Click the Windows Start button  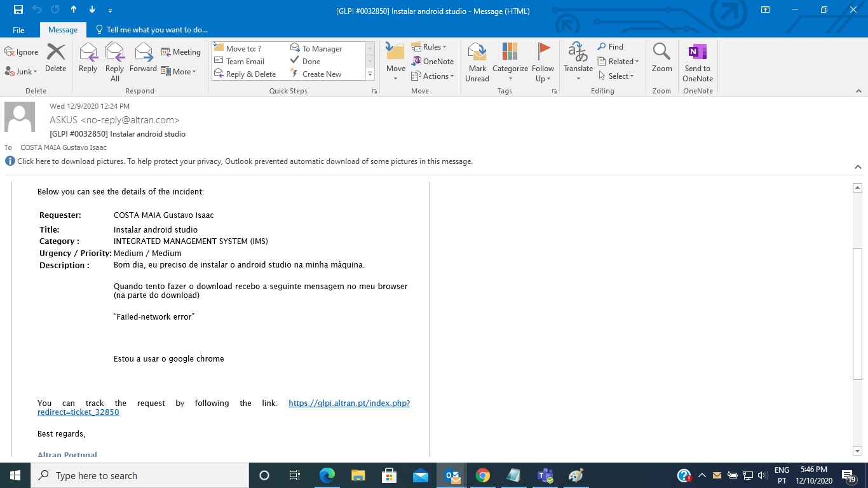[x=15, y=475]
